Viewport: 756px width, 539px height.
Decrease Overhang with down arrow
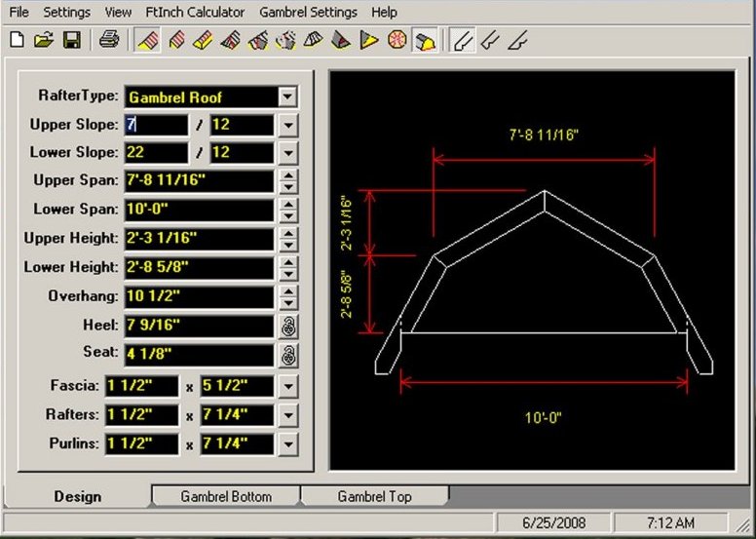coord(288,303)
